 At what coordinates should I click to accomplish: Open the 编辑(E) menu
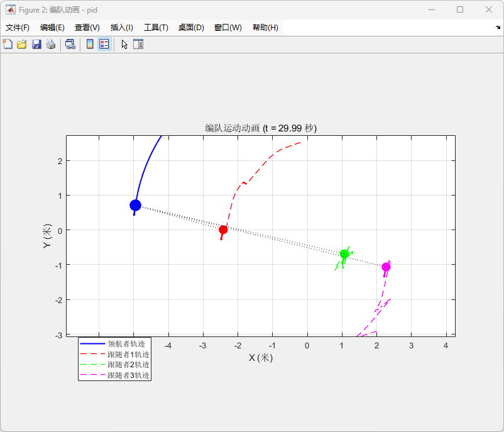click(x=52, y=28)
